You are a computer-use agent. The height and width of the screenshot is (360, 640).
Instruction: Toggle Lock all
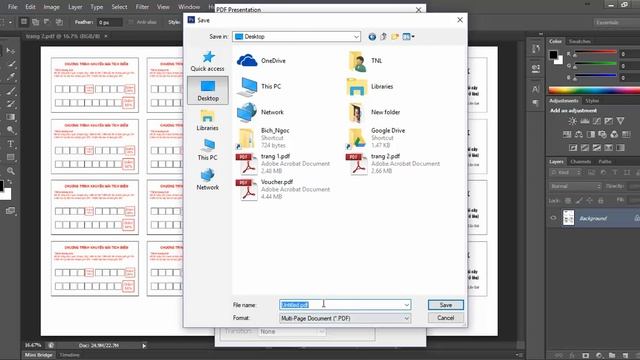(x=600, y=200)
